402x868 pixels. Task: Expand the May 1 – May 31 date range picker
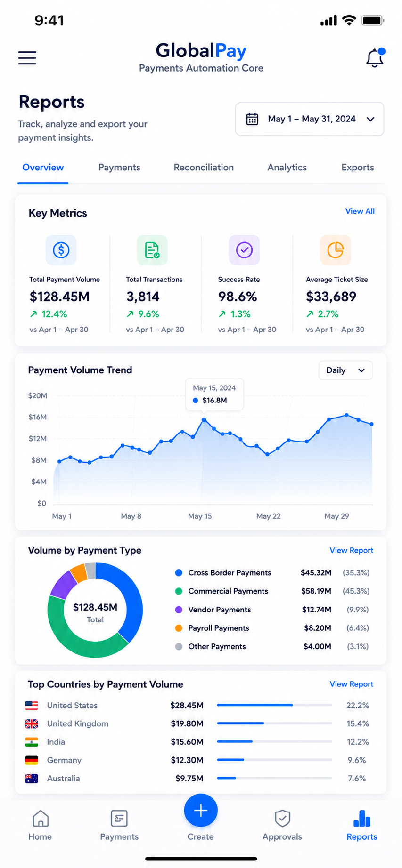(x=310, y=119)
